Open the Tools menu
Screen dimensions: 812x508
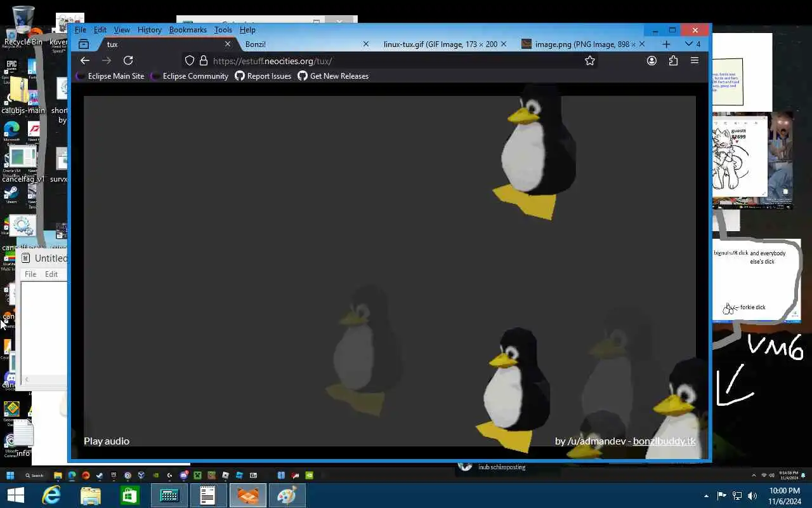tap(223, 30)
